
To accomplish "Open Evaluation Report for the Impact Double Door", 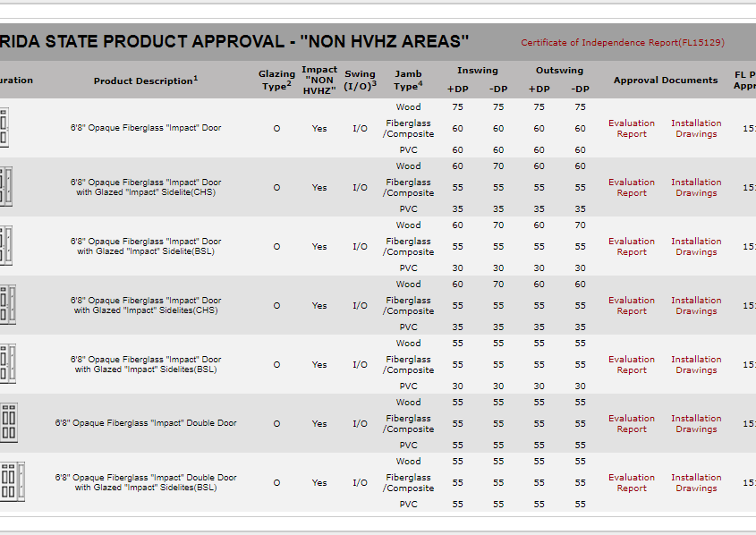I will pyautogui.click(x=632, y=424).
